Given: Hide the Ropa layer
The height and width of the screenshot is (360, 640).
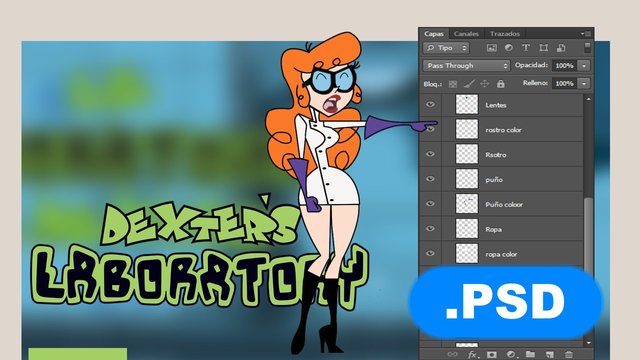Looking at the screenshot, I should pyautogui.click(x=430, y=229).
